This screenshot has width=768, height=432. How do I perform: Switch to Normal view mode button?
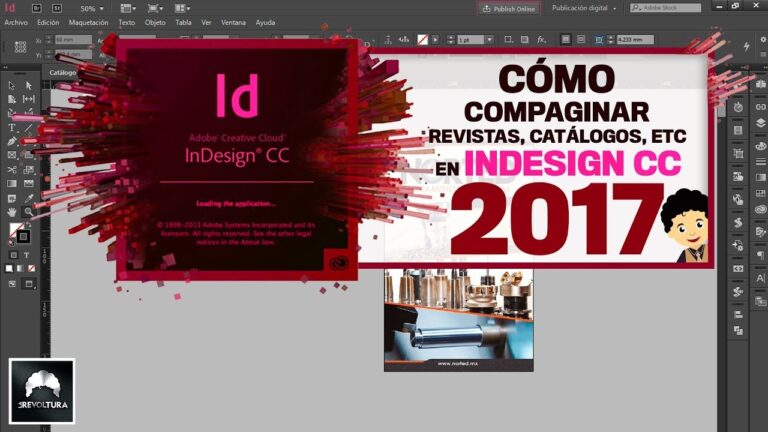12,284
